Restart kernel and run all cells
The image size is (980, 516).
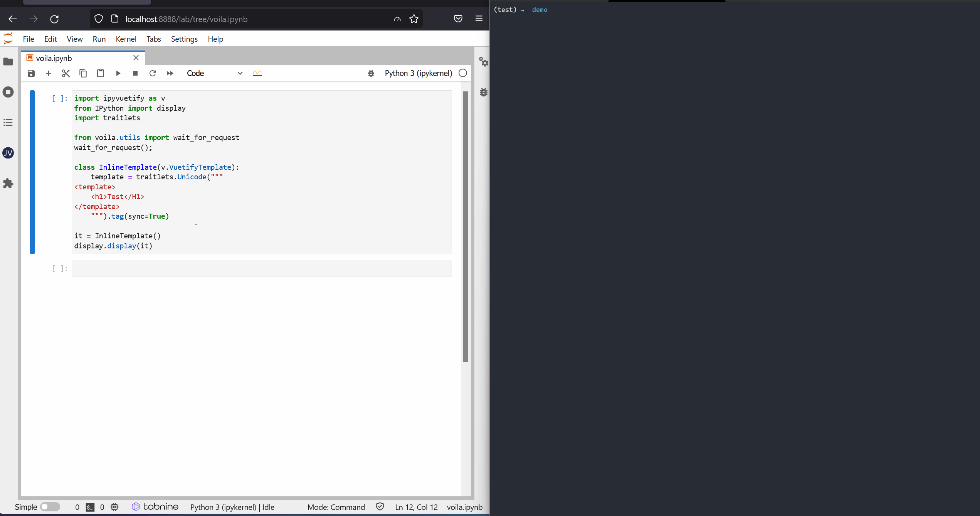(170, 73)
